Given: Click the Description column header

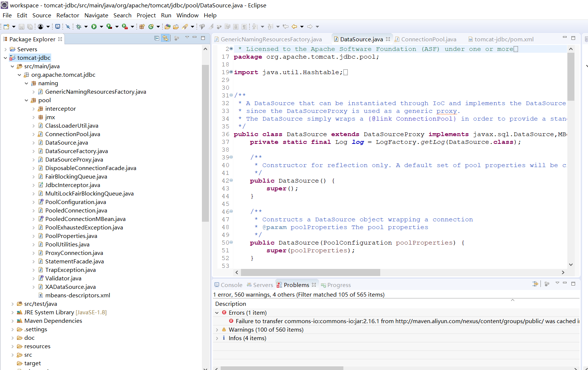Looking at the screenshot, I should tap(231, 304).
